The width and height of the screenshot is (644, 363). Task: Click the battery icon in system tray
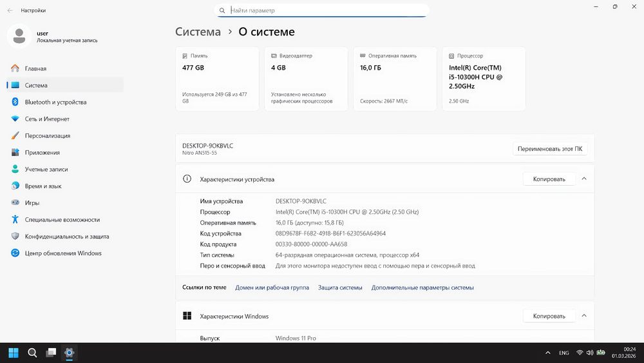(601, 353)
